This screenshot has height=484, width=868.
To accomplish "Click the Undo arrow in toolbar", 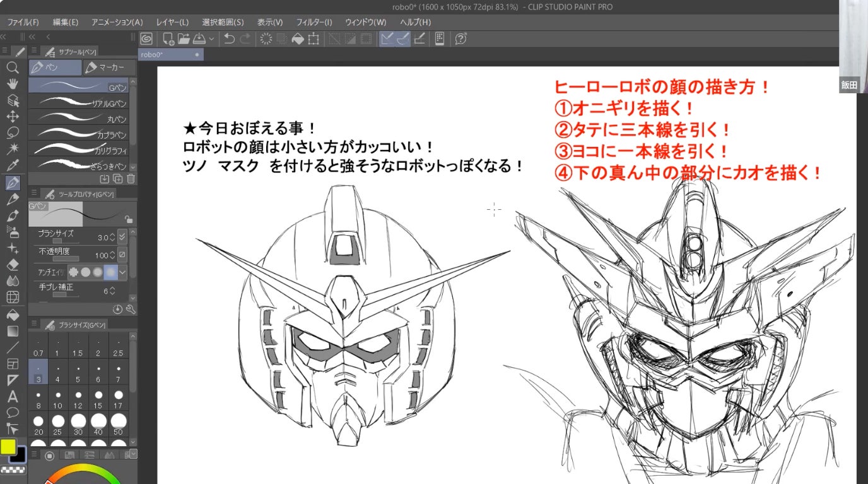I will (x=229, y=39).
